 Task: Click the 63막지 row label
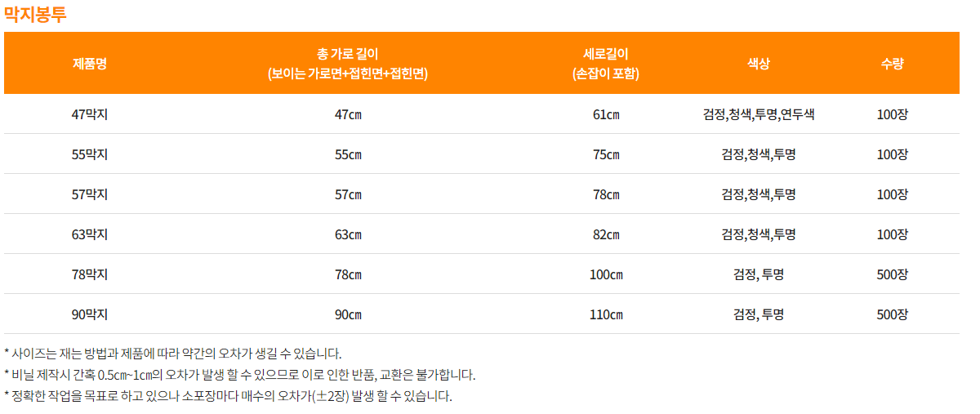tap(90, 234)
